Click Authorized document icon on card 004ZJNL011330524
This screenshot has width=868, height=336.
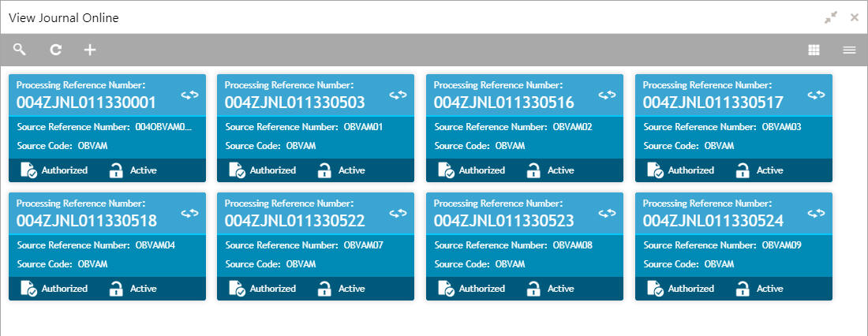click(x=656, y=289)
